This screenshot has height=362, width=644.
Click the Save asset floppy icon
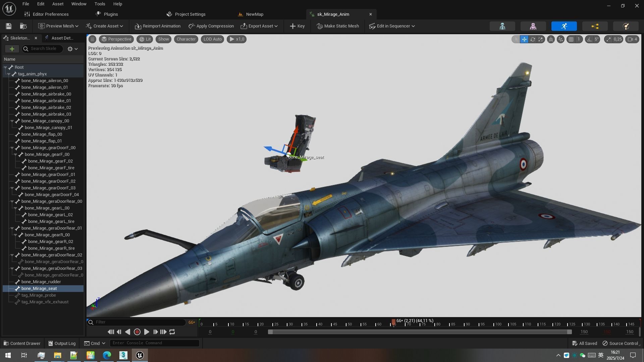[x=9, y=26]
